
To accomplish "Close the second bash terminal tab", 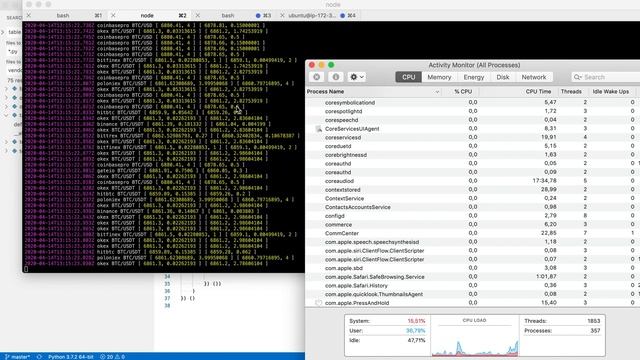I will [198, 16].
